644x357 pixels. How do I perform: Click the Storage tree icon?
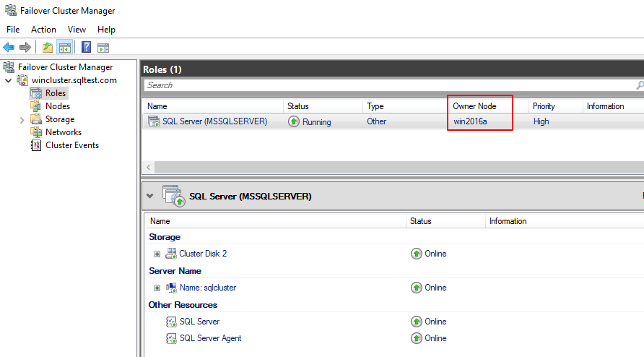coord(36,119)
